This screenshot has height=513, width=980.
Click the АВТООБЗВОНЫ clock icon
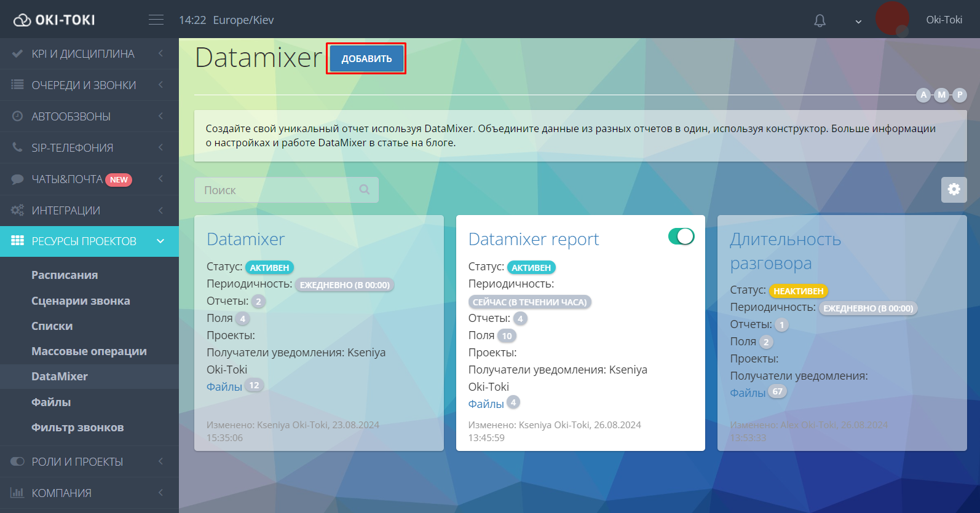click(x=18, y=116)
